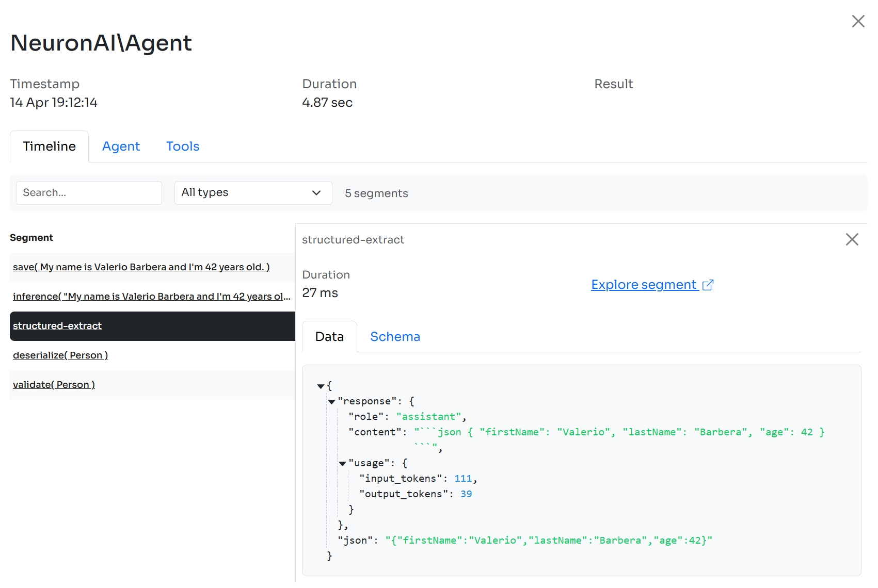The image size is (878, 588).
Task: Open the All types filter dropdown
Action: coord(253,193)
